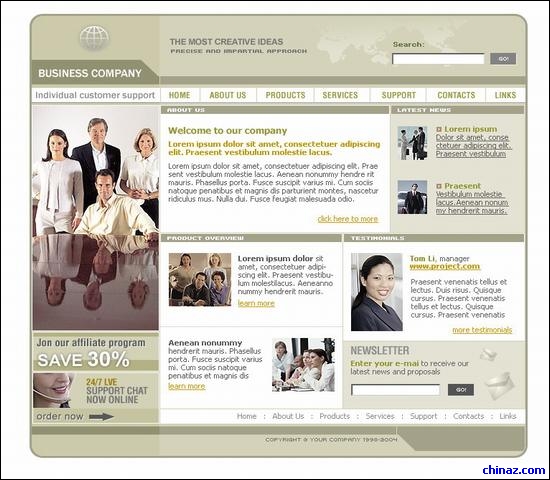Focus the Search input field
The image size is (550, 480).
click(x=438, y=59)
